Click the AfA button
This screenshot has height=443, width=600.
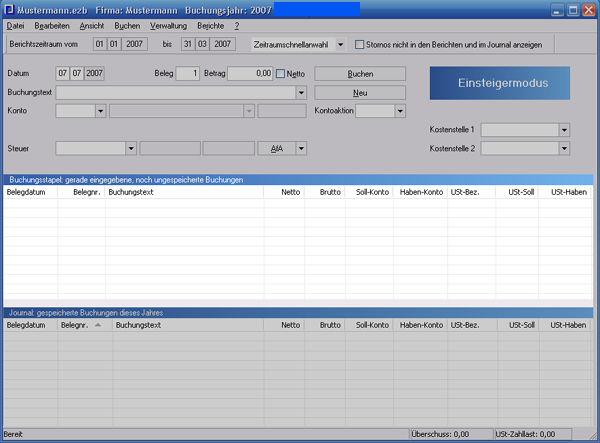[x=277, y=148]
